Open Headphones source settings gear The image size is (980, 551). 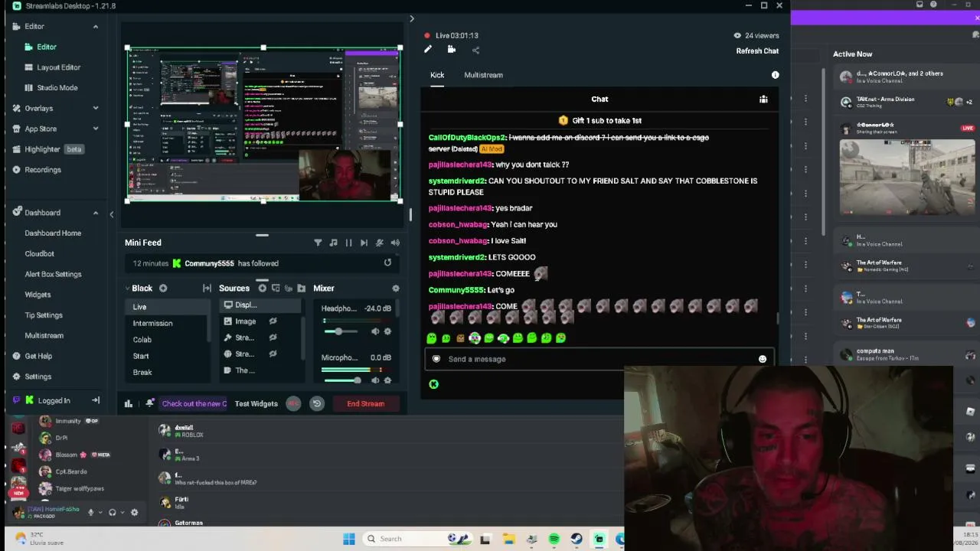click(387, 331)
